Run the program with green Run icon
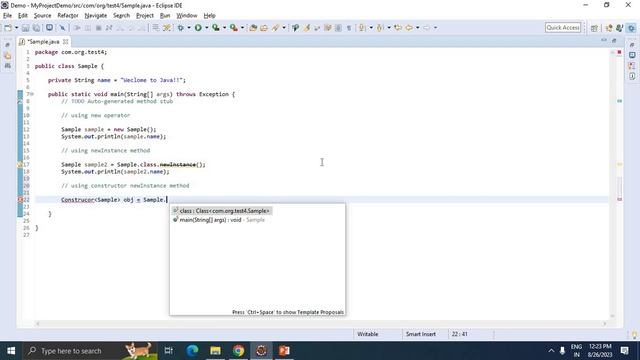640x360 pixels. pyautogui.click(x=198, y=28)
